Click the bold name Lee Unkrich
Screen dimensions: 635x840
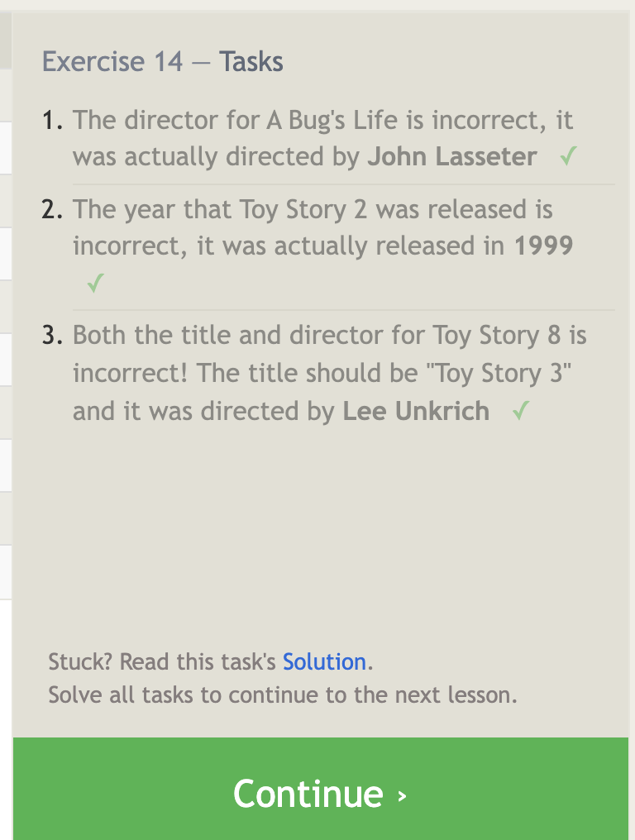416,411
